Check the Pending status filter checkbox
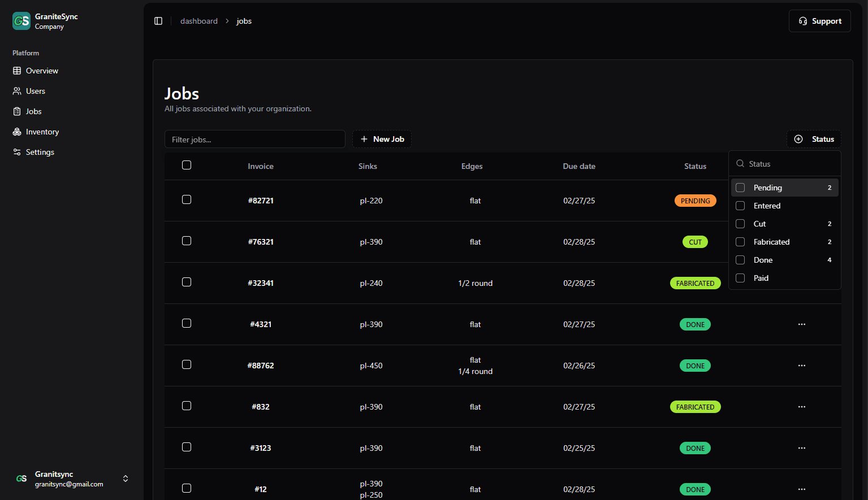The image size is (868, 500). coord(740,188)
